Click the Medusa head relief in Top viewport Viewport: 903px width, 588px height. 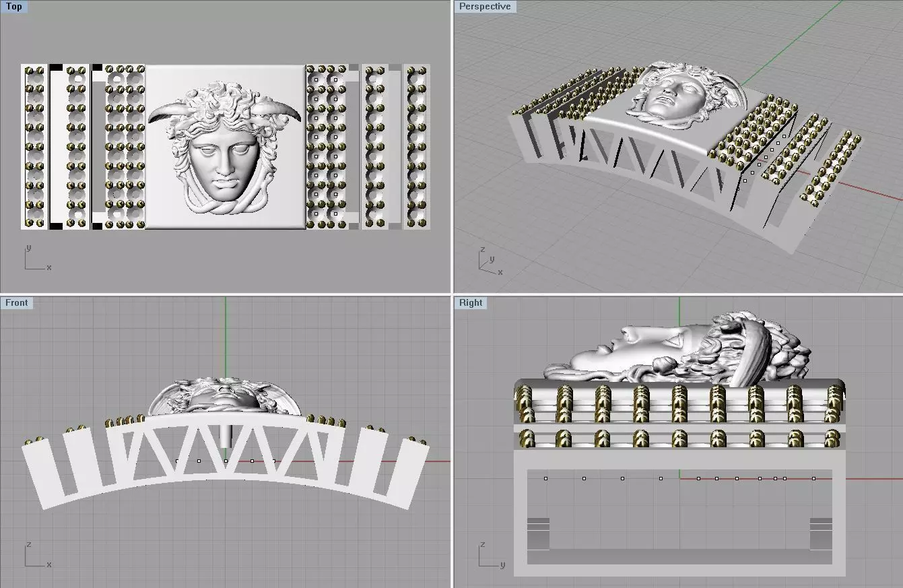[x=224, y=149]
